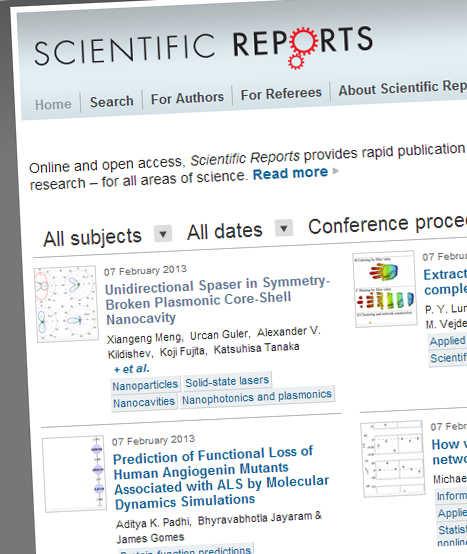Open the All subjects dropdown arrow
Image resolution: width=467 pixels, height=554 pixels.
point(163,234)
